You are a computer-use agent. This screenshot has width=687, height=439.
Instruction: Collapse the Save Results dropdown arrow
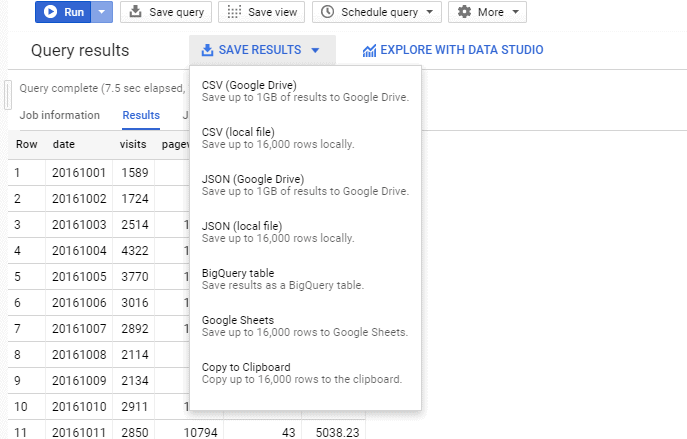click(x=315, y=50)
